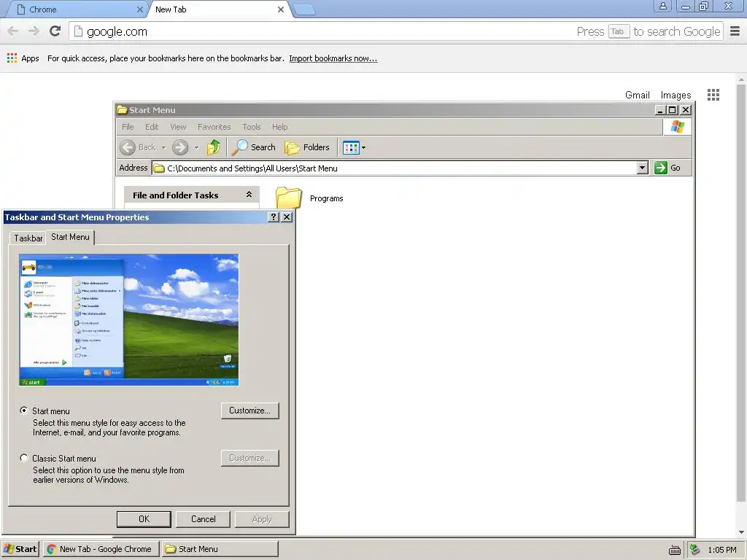Open the File menu in Explorer
This screenshot has height=560, width=747.
[x=128, y=127]
